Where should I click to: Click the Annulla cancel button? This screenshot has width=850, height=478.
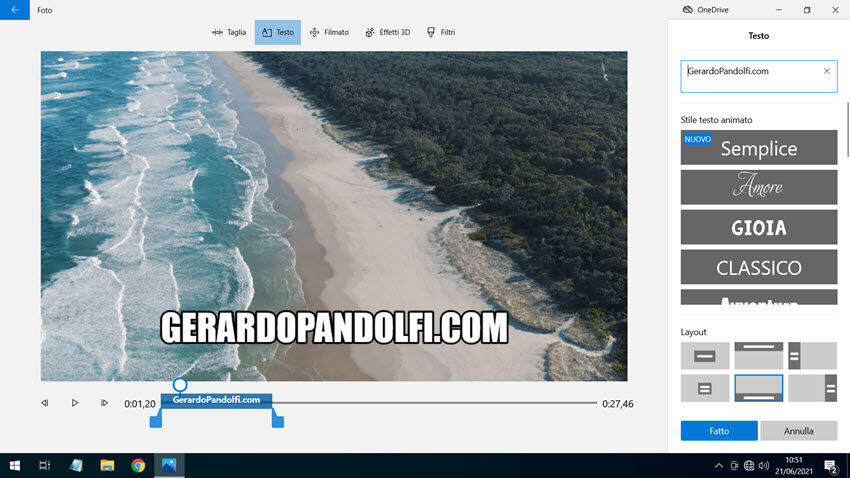tap(799, 431)
